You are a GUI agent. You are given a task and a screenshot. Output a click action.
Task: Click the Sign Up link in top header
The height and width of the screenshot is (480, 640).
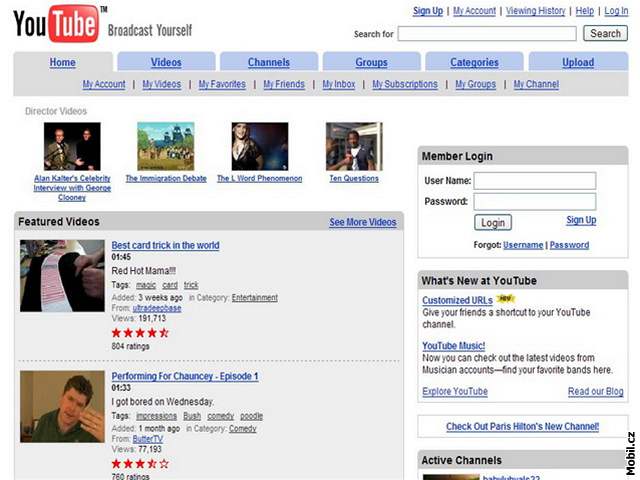(428, 11)
